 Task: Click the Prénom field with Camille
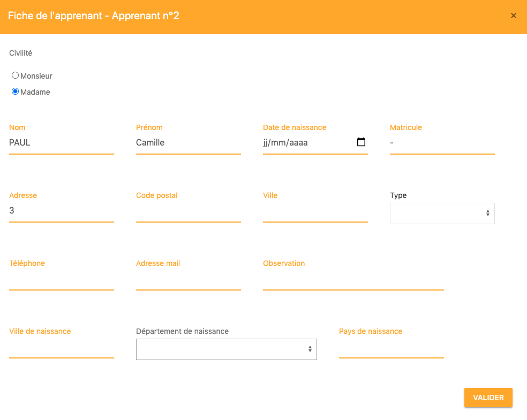pyautogui.click(x=188, y=143)
